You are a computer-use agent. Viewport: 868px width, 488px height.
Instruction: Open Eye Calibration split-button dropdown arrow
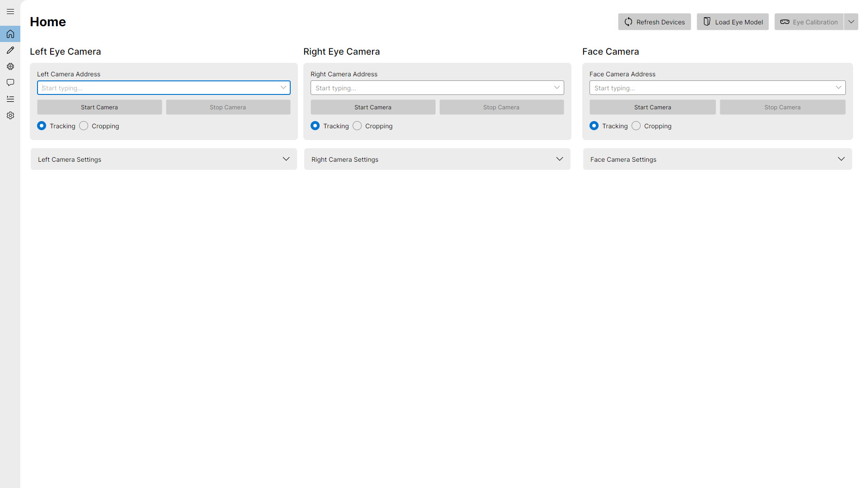tap(851, 22)
